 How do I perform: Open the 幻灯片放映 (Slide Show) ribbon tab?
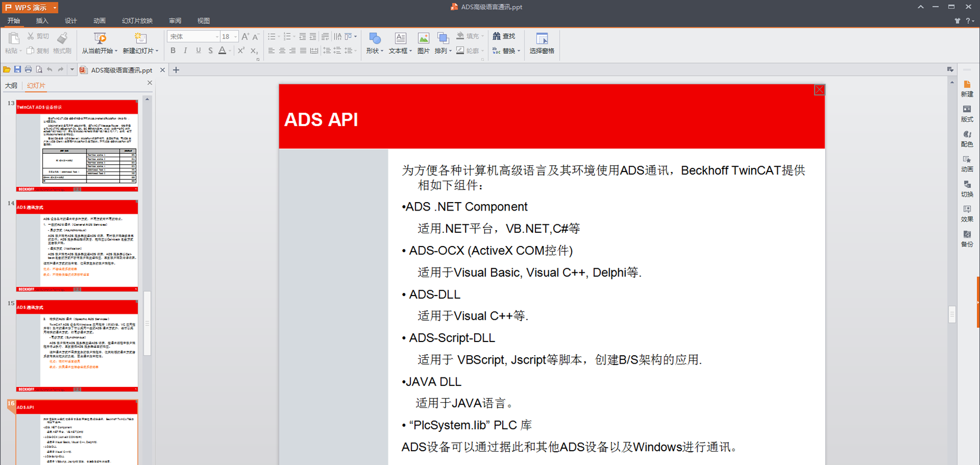click(x=137, y=21)
